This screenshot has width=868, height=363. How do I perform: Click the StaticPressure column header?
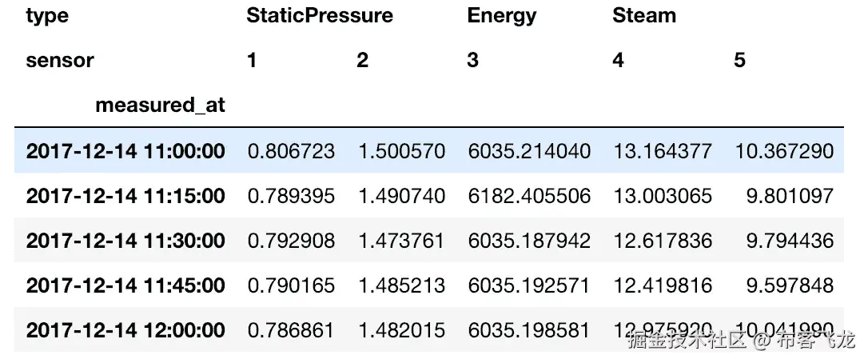point(320,15)
